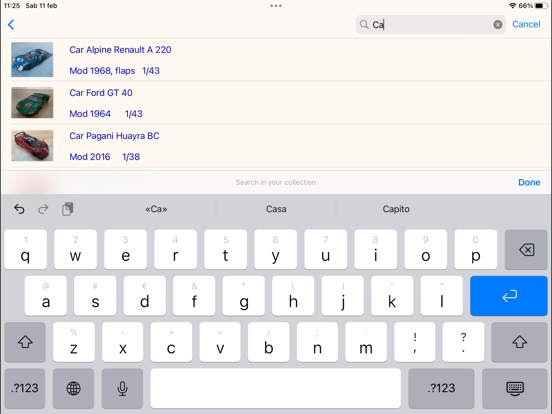Tap the right shift key

[519, 342]
